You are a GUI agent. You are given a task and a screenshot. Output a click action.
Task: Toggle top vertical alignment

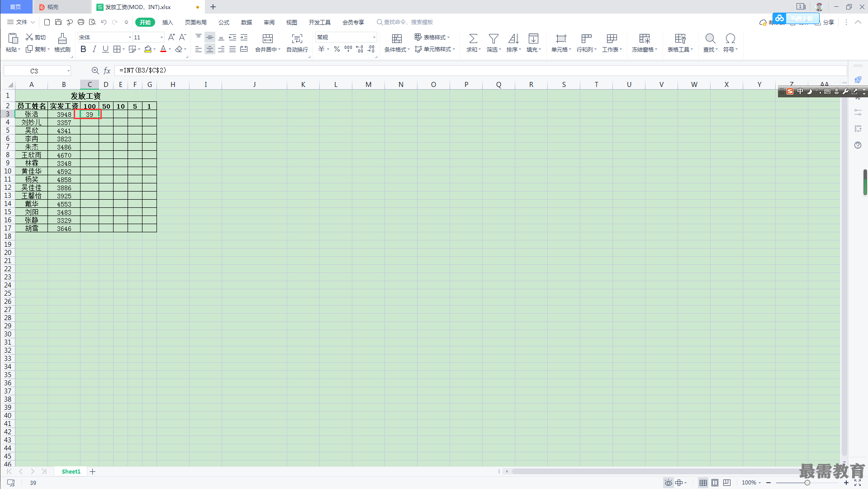tap(199, 37)
